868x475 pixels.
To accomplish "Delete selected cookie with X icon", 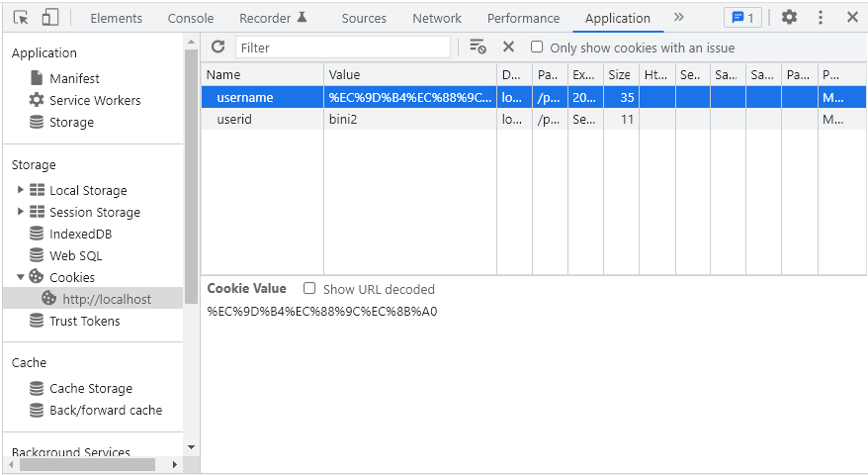I will [x=508, y=47].
